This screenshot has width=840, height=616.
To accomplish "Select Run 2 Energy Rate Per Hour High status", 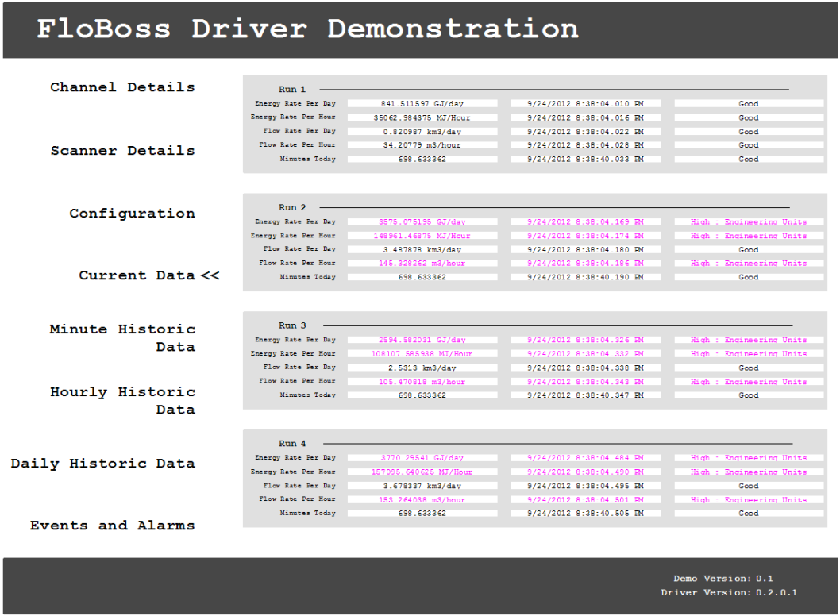I will pos(749,236).
